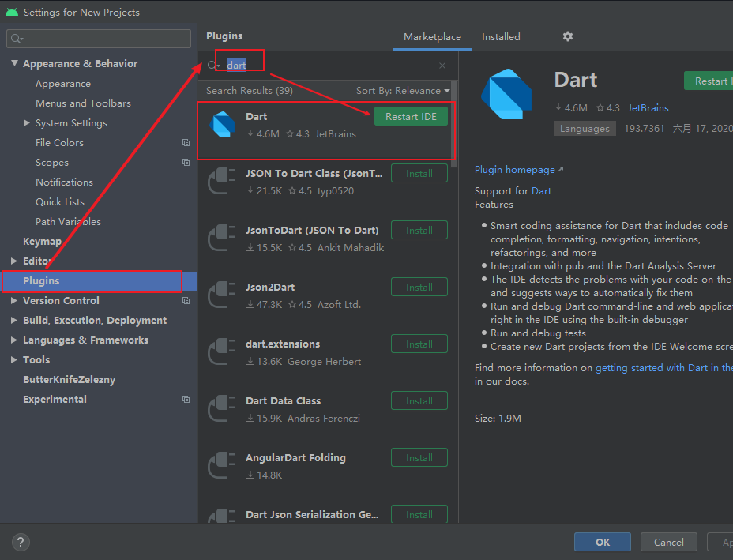Click the project-level icon beside Experimental
Image resolution: width=733 pixels, height=560 pixels.
click(x=186, y=399)
